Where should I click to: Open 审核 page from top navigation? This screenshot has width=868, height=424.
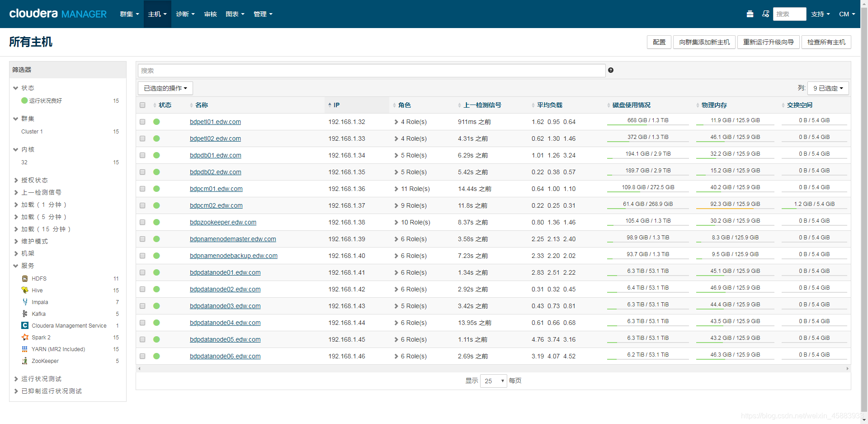(x=210, y=14)
